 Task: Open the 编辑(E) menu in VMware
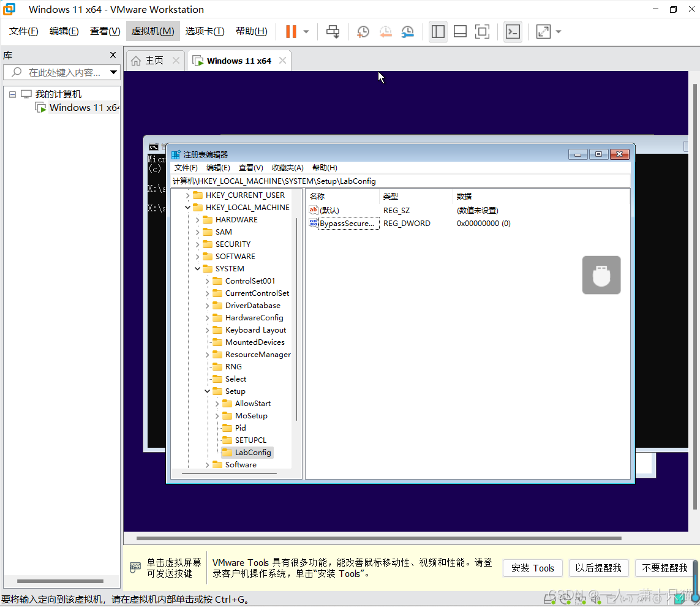pos(64,31)
